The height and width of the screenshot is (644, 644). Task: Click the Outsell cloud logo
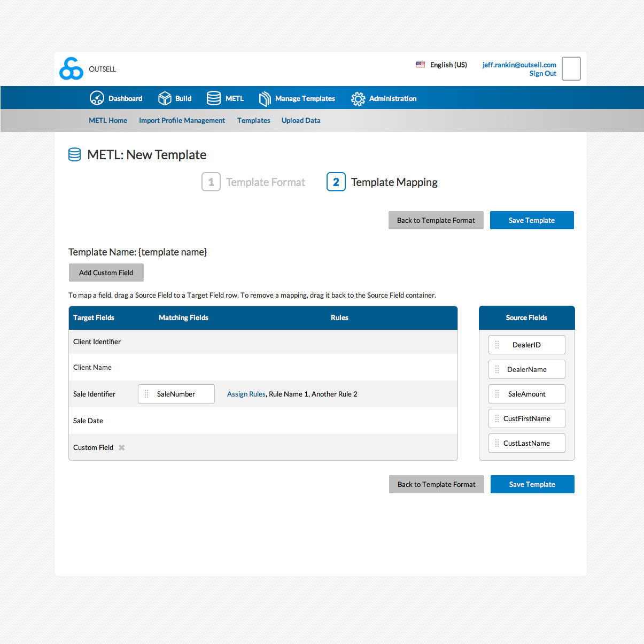(x=71, y=69)
